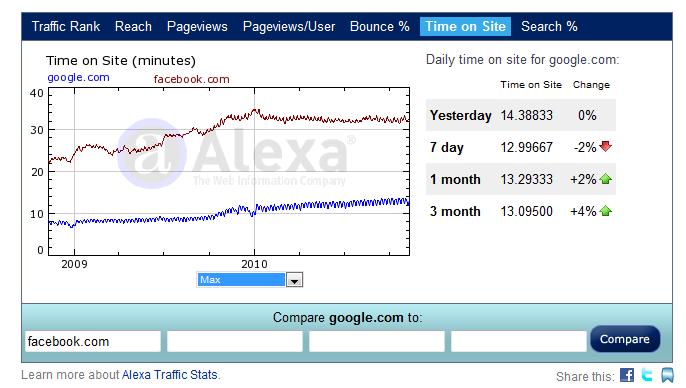This screenshot has width=686, height=388.
Task: Click the google.com chart legend label
Action: [78, 77]
